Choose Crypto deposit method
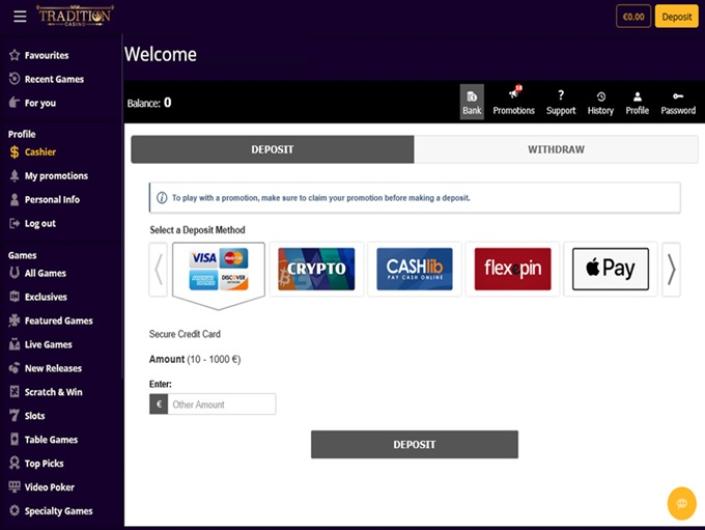This screenshot has width=705, height=530. (x=316, y=269)
